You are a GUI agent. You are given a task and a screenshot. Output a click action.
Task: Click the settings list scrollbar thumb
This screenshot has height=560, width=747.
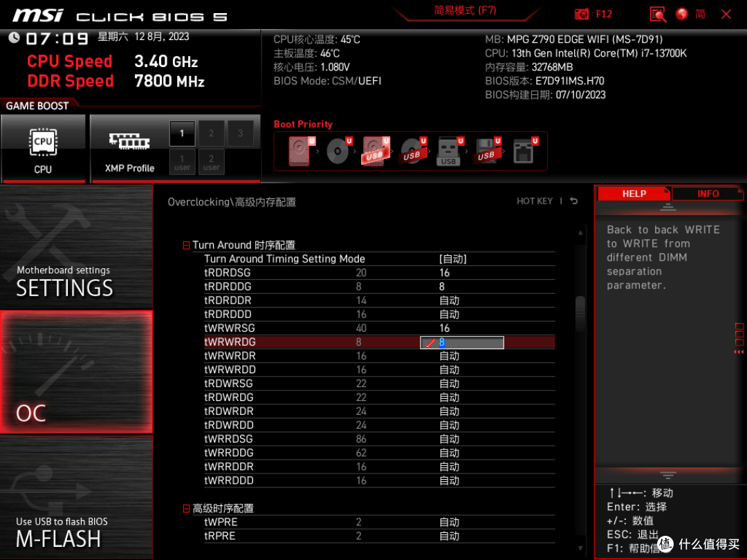[x=580, y=313]
